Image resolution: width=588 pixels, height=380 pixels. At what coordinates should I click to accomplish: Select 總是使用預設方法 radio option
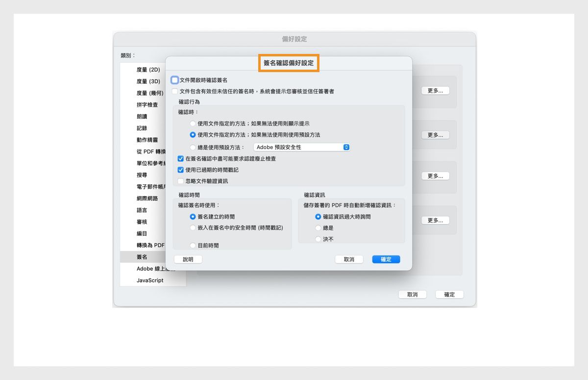193,147
